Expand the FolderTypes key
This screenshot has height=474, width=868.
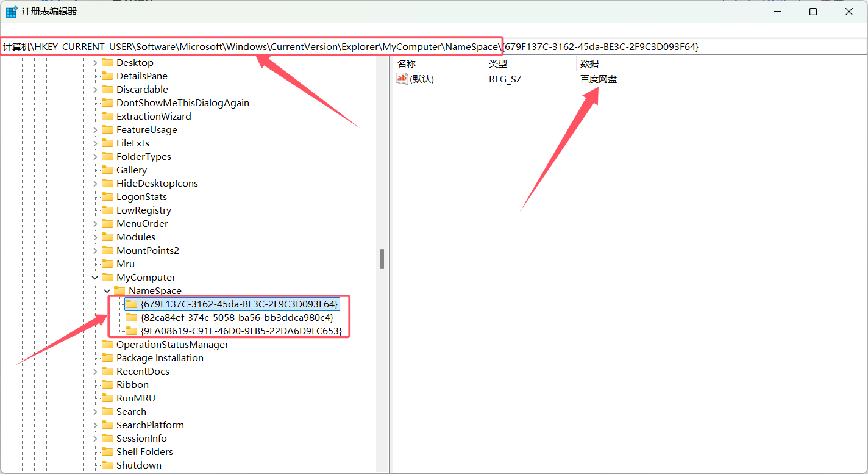[94, 157]
